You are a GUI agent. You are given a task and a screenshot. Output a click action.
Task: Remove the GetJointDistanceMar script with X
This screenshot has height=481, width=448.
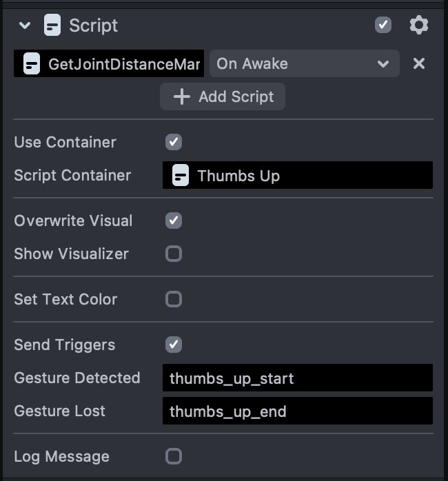pyautogui.click(x=418, y=64)
